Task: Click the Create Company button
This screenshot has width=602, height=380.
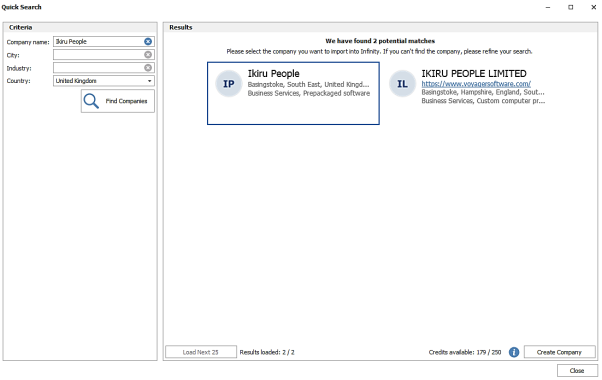Action: (x=559, y=352)
